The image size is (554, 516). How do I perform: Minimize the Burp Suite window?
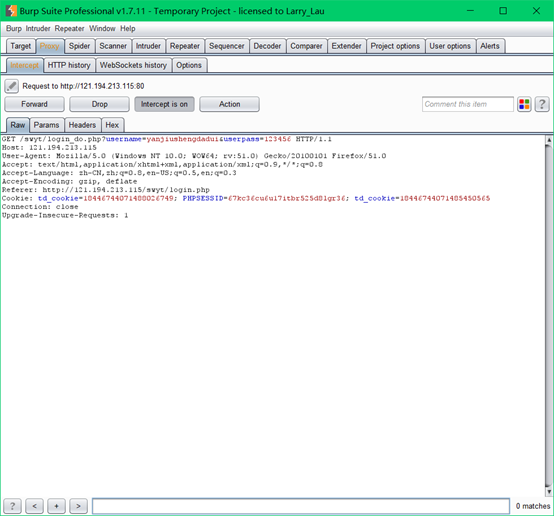pos(470,11)
